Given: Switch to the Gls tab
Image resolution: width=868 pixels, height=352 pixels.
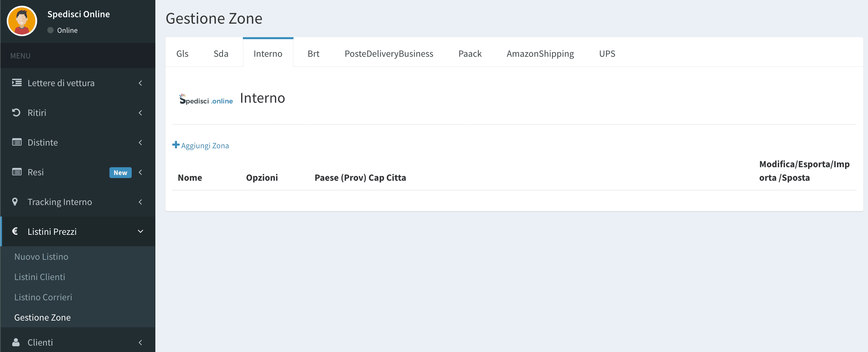Looking at the screenshot, I should [x=182, y=54].
